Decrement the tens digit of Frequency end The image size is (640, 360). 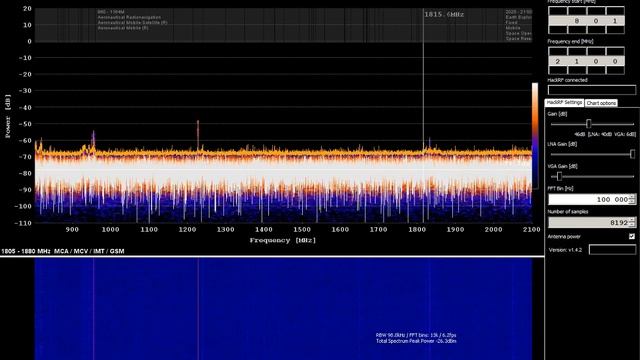[596, 70]
